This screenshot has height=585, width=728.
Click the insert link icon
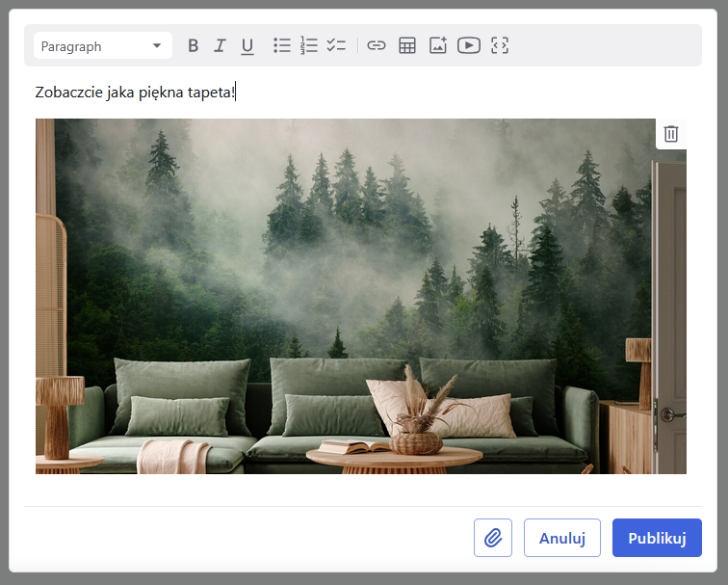click(x=377, y=45)
